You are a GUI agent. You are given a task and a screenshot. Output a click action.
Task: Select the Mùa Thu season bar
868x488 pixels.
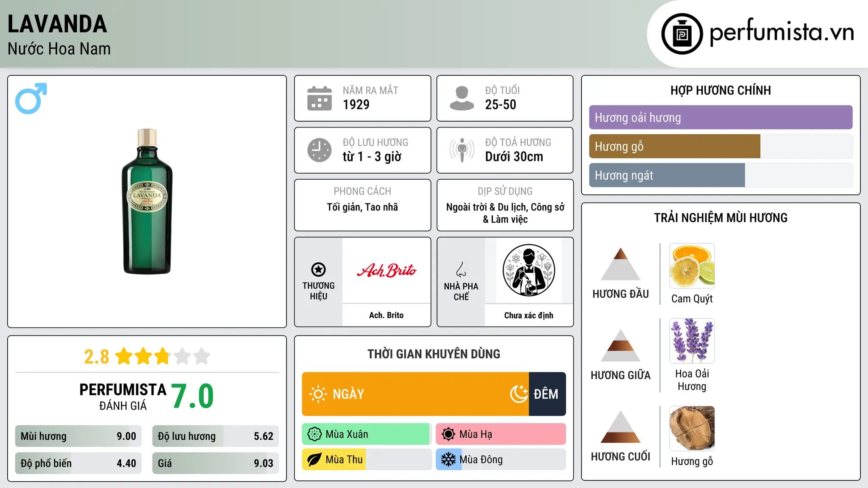(x=367, y=460)
